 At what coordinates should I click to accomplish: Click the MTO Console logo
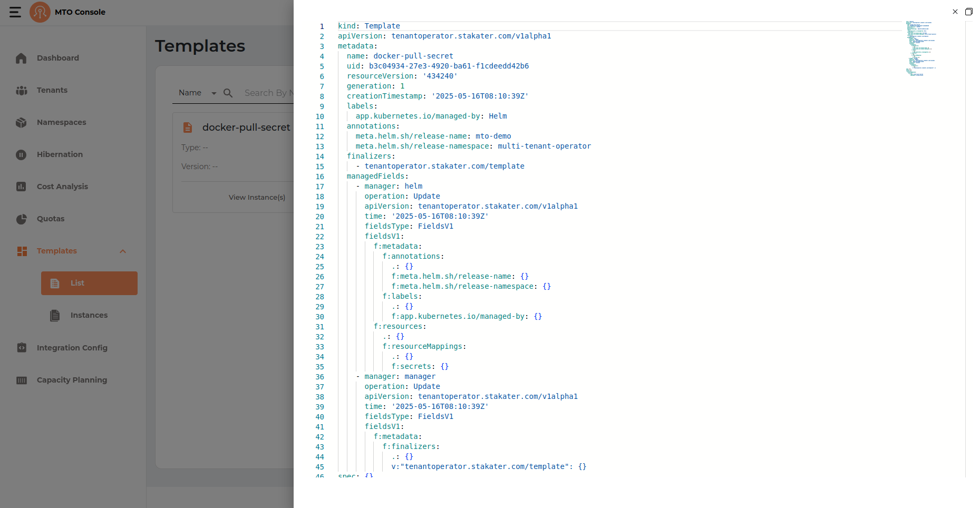coord(40,12)
